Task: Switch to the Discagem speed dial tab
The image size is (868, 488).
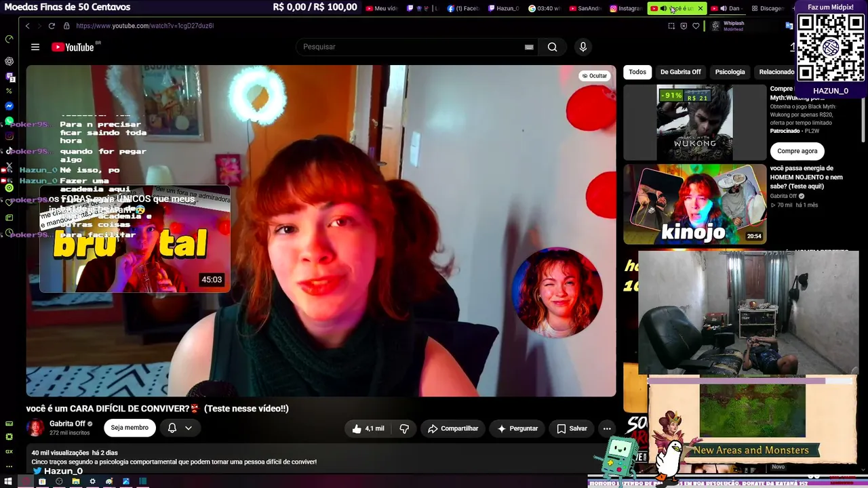Action: point(768,8)
